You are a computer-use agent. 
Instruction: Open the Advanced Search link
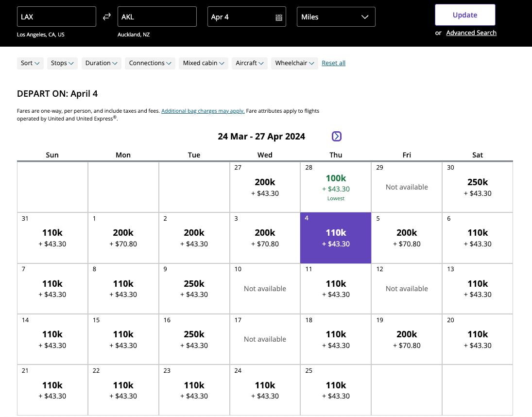[x=471, y=33]
